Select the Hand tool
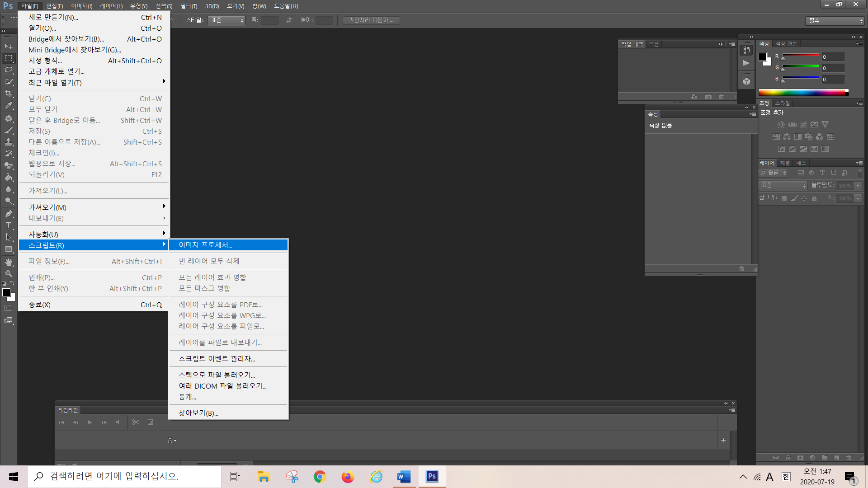The width and height of the screenshot is (868, 488). 9,262
